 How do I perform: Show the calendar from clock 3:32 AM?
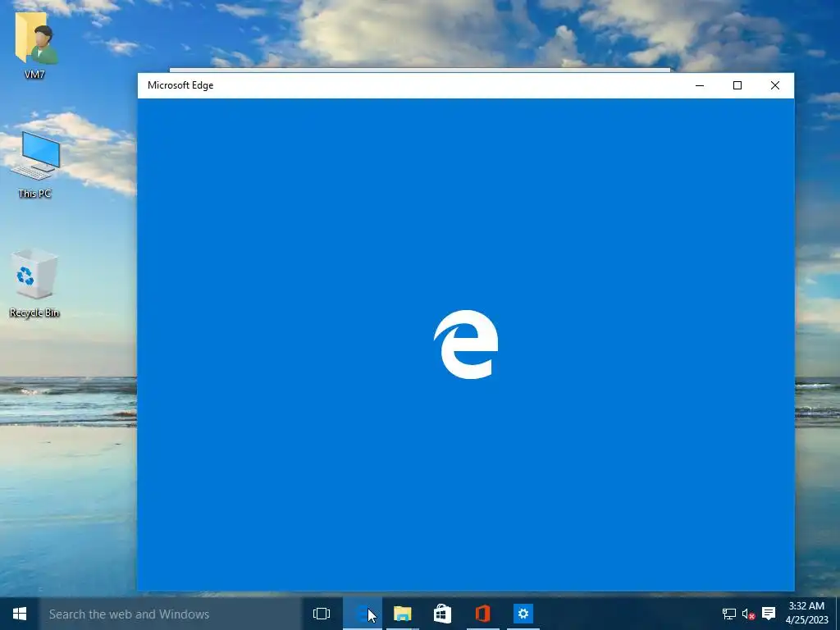807,614
